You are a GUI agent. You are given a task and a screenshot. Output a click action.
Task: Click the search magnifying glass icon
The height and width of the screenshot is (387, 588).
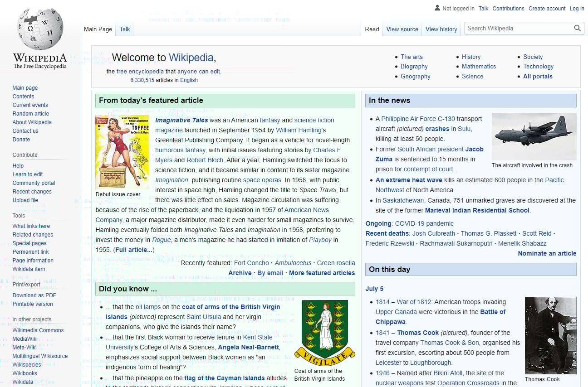[577, 28]
